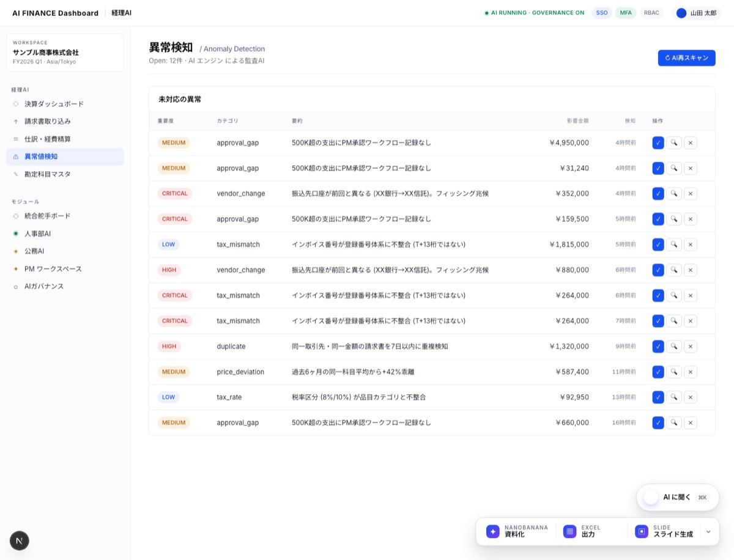
Task: Click the SSO badge
Action: (x=602, y=13)
